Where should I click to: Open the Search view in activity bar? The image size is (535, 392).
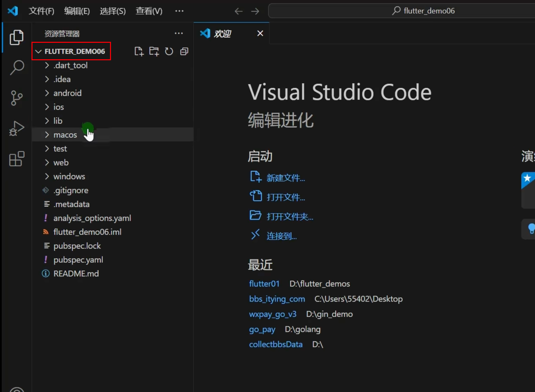point(16,67)
